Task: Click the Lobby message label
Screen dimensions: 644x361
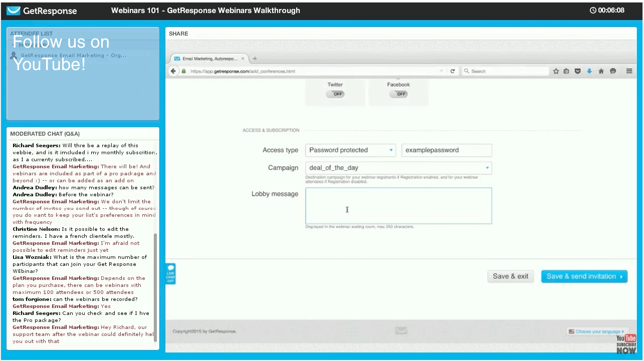Action: 275,194
